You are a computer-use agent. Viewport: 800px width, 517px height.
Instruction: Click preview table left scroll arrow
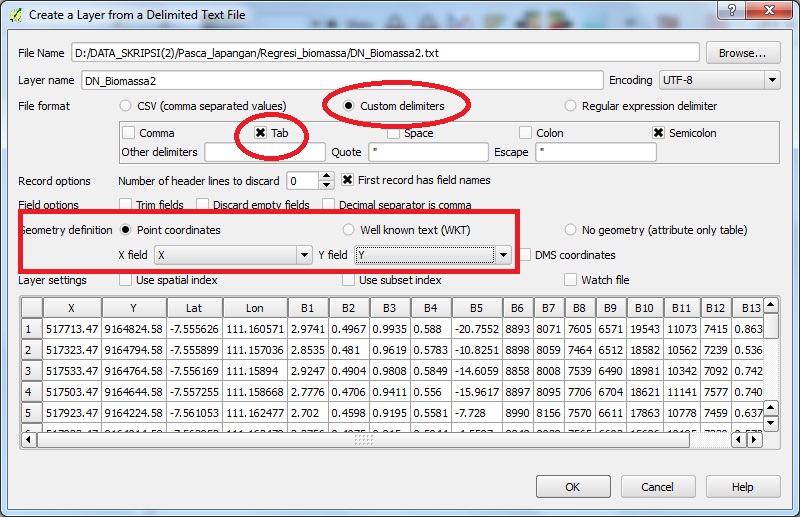[x=29, y=439]
